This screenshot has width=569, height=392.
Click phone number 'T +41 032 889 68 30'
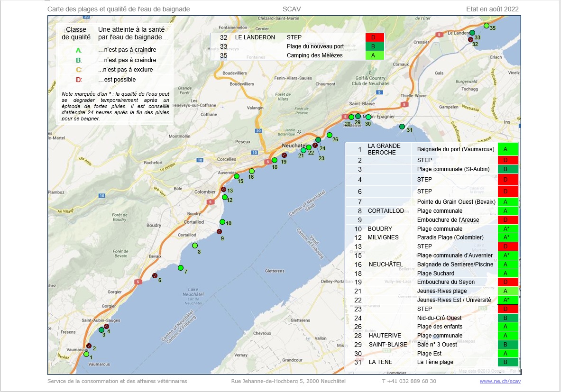(409, 381)
